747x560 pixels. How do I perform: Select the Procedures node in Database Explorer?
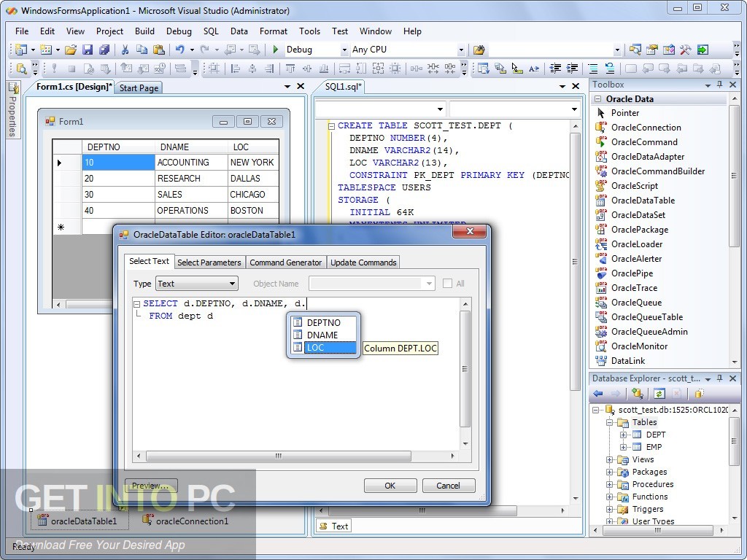pos(653,484)
